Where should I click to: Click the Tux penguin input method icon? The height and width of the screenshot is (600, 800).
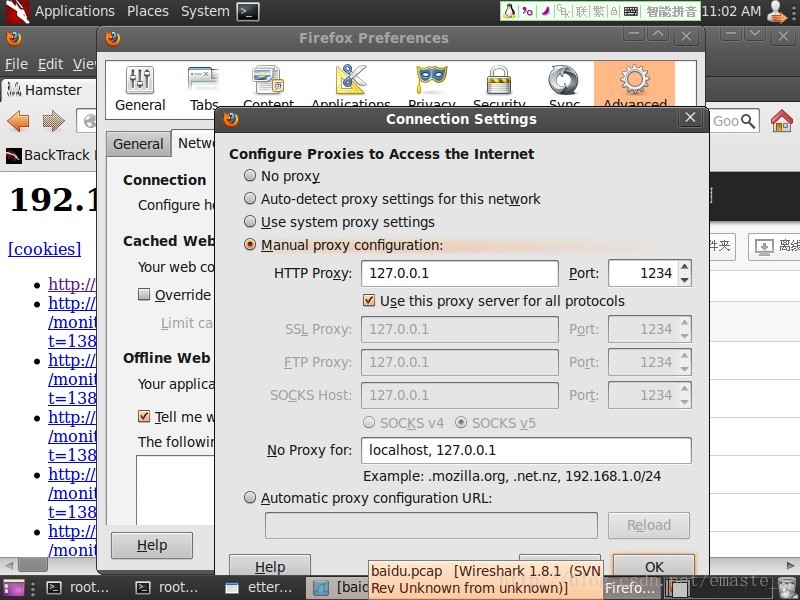(509, 11)
